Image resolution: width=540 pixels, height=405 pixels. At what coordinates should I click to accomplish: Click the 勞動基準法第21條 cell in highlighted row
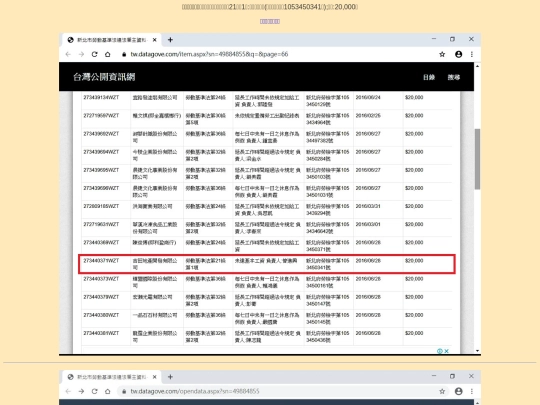click(x=206, y=264)
